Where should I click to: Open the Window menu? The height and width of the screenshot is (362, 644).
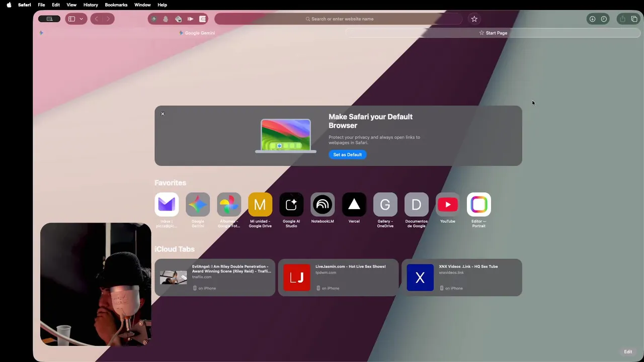coord(142,5)
